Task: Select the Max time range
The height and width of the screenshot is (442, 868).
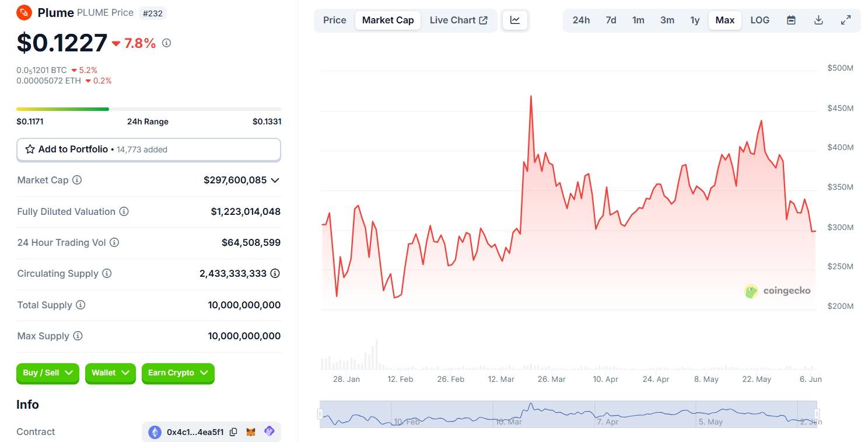Action: pyautogui.click(x=725, y=20)
